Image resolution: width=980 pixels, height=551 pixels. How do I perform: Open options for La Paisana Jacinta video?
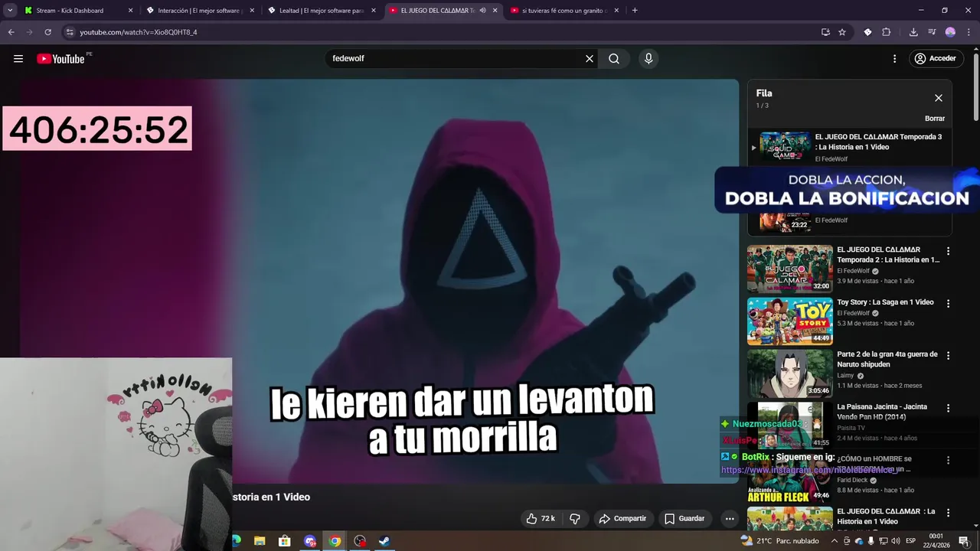coord(948,409)
